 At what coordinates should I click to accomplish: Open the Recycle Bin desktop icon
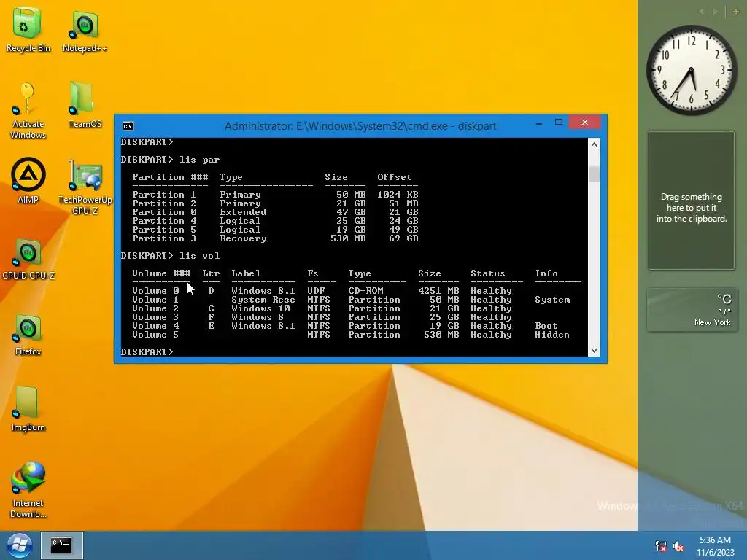click(x=28, y=29)
